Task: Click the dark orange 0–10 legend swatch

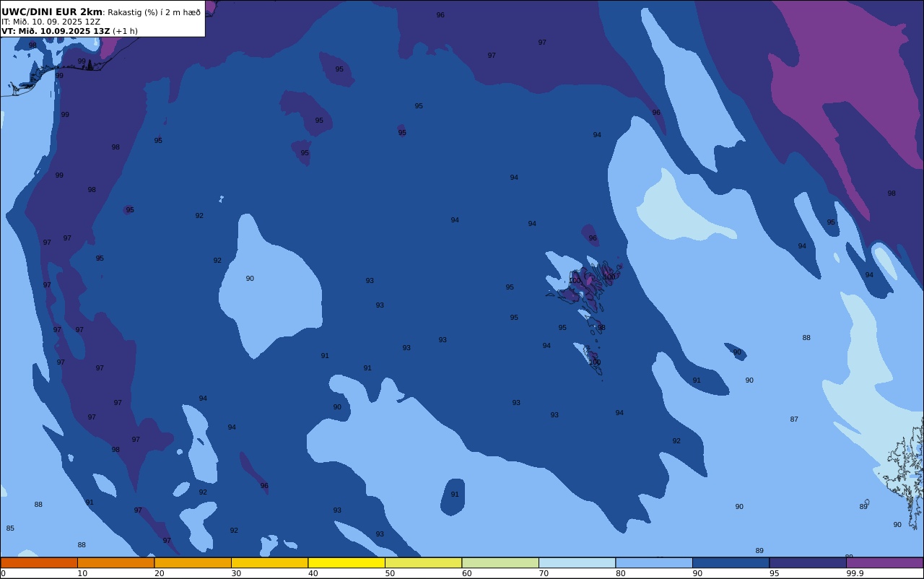Action: coord(39,562)
